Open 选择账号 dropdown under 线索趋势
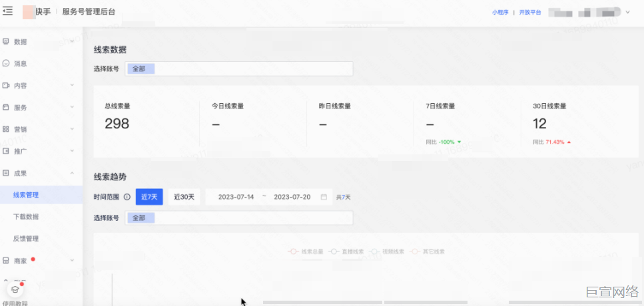 (238, 218)
